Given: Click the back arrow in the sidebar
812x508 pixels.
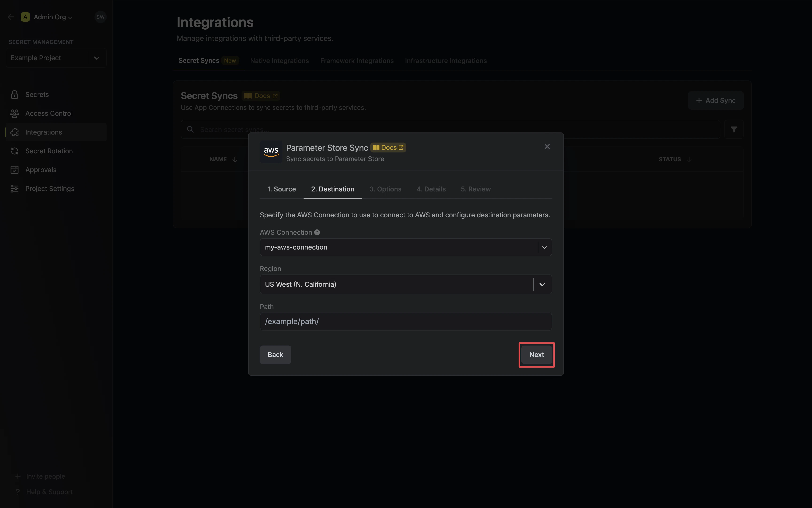Looking at the screenshot, I should coord(11,17).
